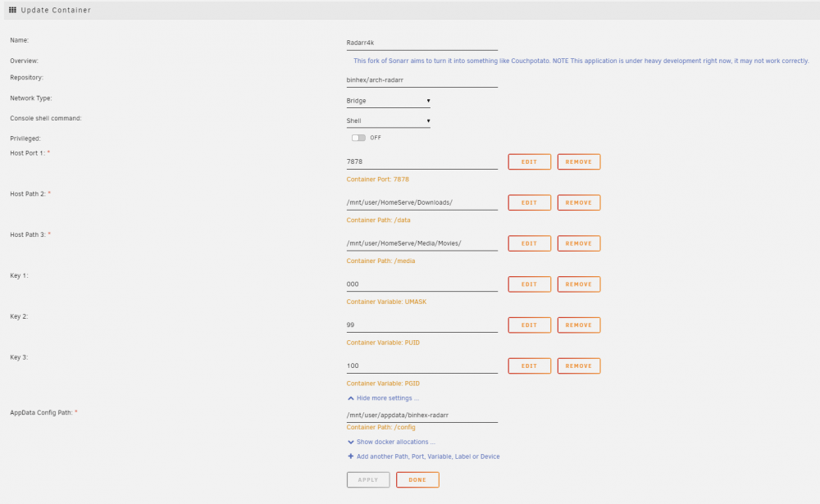
Task: Focus the Key 2 field showing 99
Action: (422, 325)
